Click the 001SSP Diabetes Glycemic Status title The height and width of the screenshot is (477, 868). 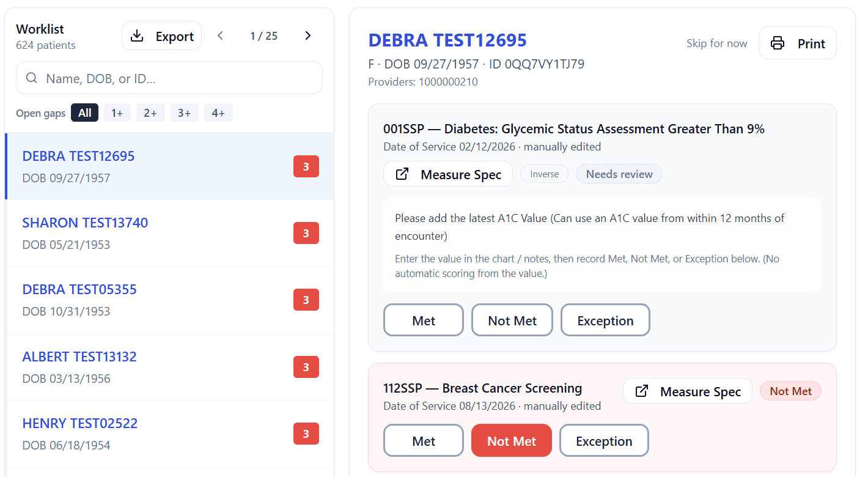(x=574, y=129)
